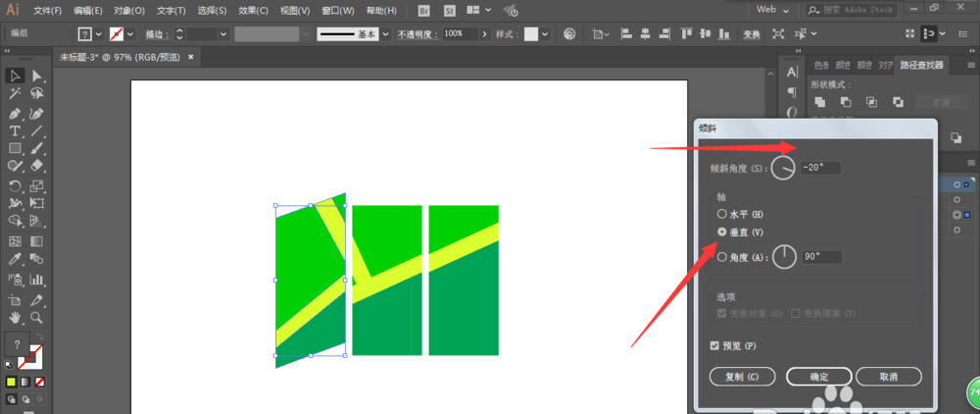The width and height of the screenshot is (980, 414).
Task: Click the Recolor Artwork wheel icon
Action: click(x=569, y=34)
